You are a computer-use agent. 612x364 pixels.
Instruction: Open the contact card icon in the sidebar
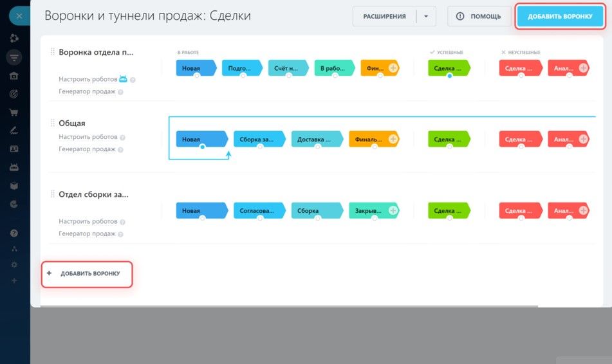click(x=14, y=149)
